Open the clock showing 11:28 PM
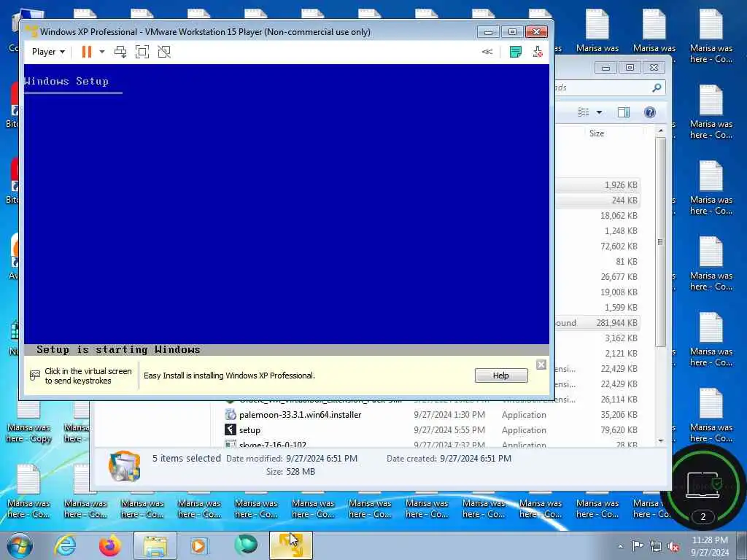This screenshot has width=747, height=560. point(710,546)
